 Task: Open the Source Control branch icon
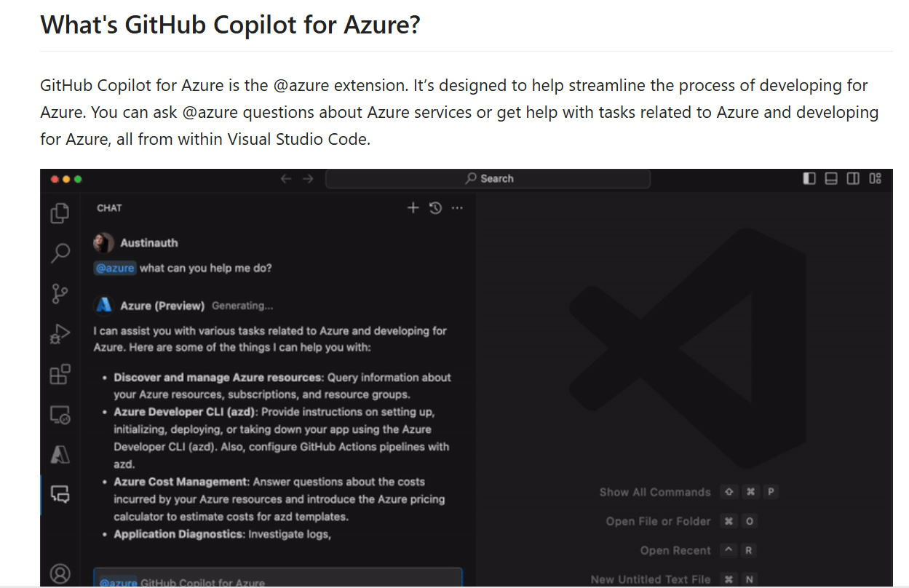60,294
